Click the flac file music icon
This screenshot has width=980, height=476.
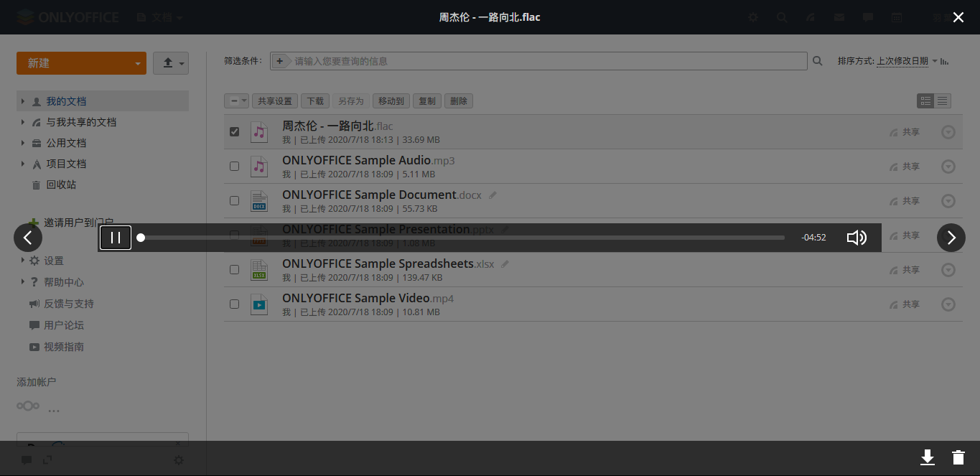[259, 132]
